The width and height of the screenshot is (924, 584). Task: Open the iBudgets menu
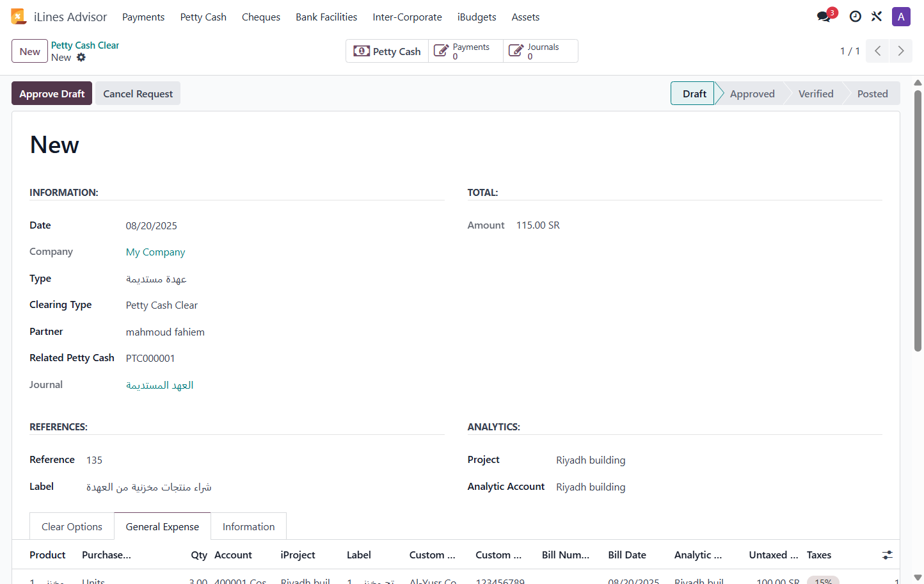pos(477,17)
